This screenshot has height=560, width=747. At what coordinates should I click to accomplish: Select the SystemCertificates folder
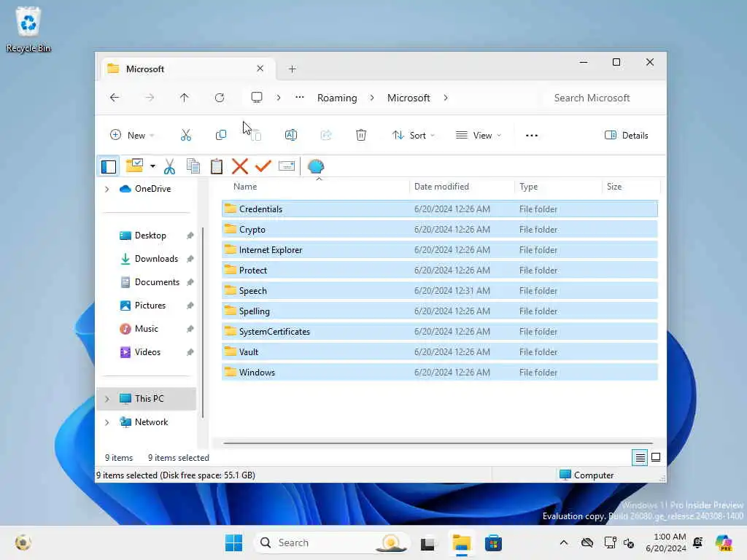[x=439, y=332]
